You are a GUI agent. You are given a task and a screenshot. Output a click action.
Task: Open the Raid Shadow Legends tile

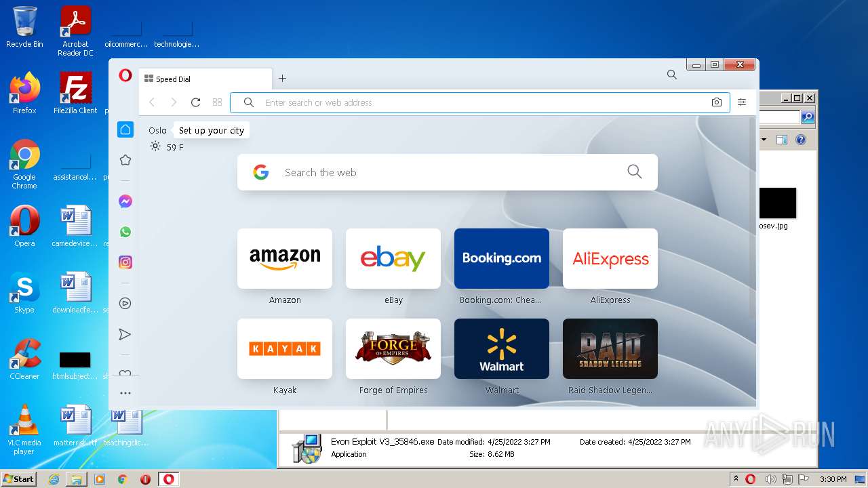pos(610,349)
